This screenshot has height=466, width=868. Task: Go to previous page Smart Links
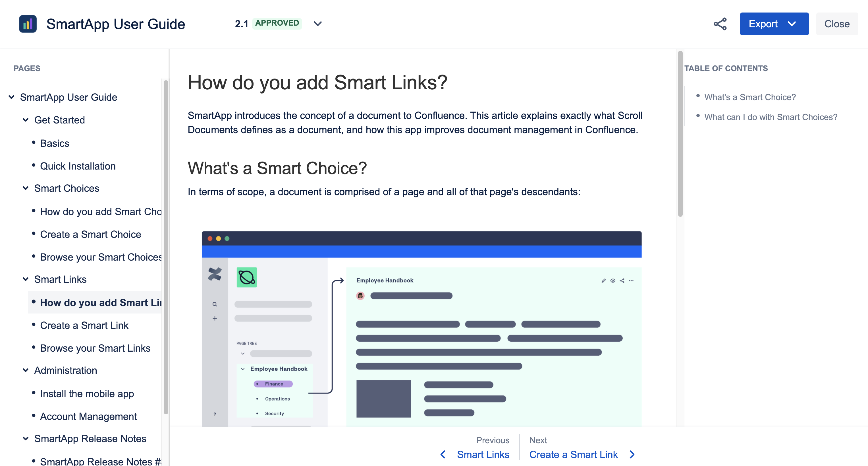tap(483, 455)
